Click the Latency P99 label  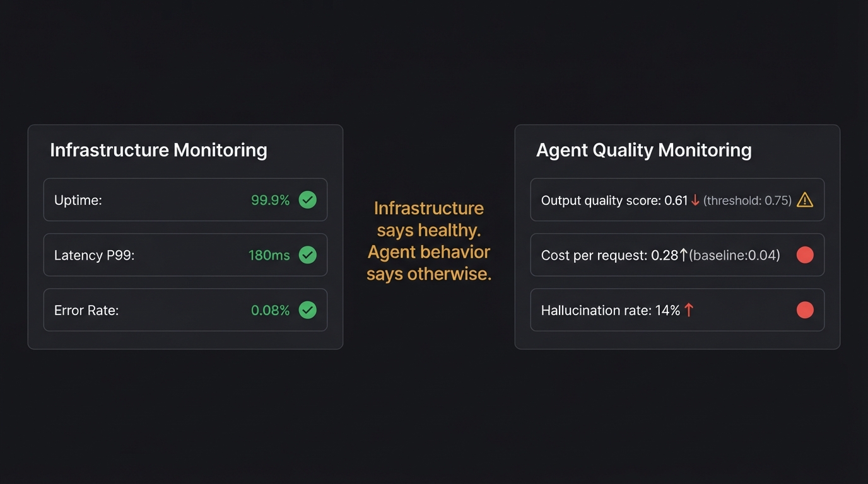click(x=95, y=255)
